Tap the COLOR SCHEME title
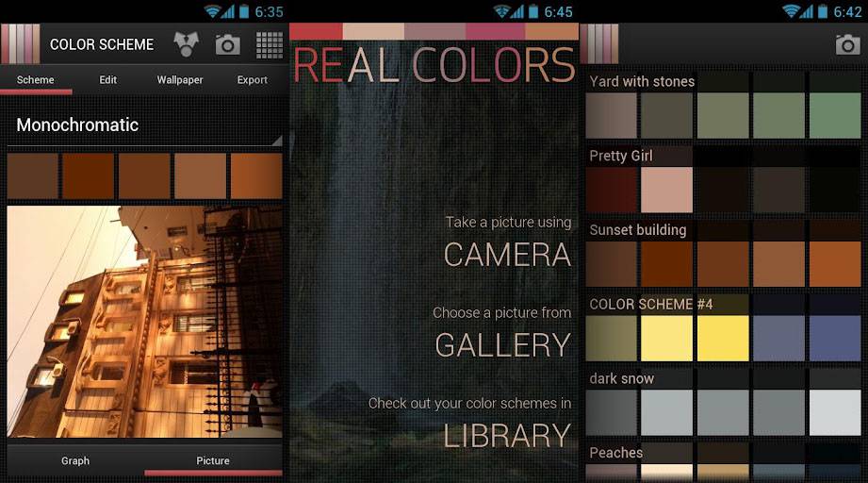Image resolution: width=868 pixels, height=483 pixels. tap(102, 44)
